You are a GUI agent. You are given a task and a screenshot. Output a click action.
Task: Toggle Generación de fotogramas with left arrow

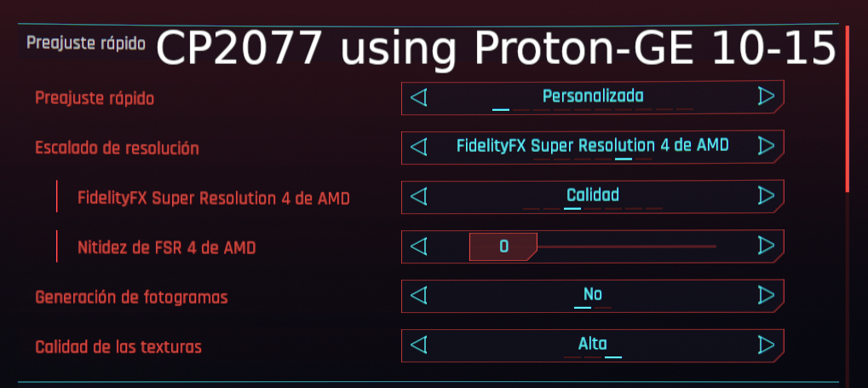point(418,296)
